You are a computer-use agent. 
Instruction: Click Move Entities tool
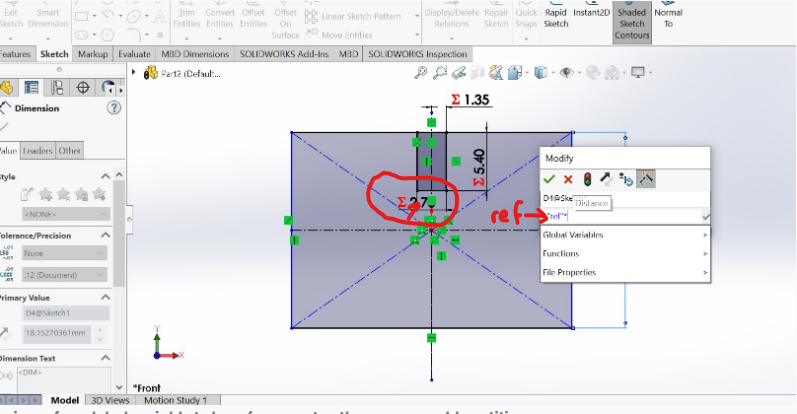pyautogui.click(x=339, y=35)
